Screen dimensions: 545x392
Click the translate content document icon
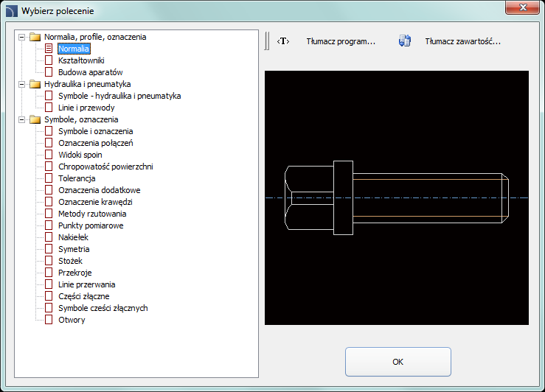[405, 41]
